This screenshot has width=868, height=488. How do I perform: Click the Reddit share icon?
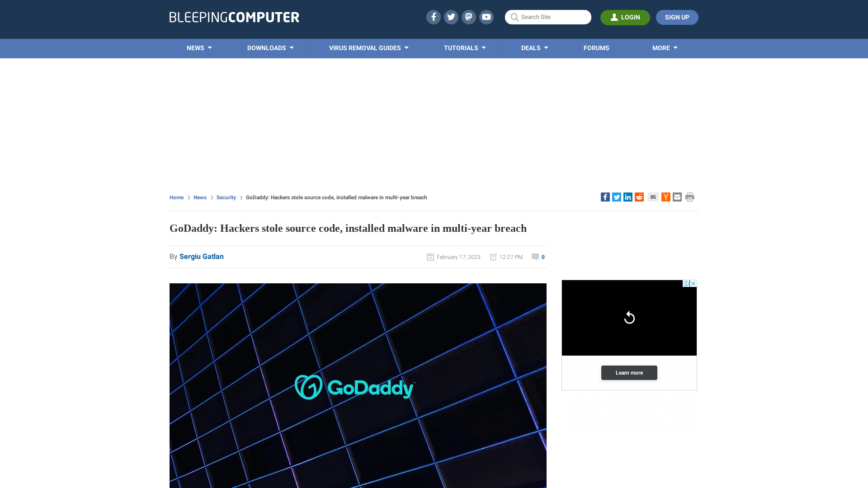coord(639,197)
